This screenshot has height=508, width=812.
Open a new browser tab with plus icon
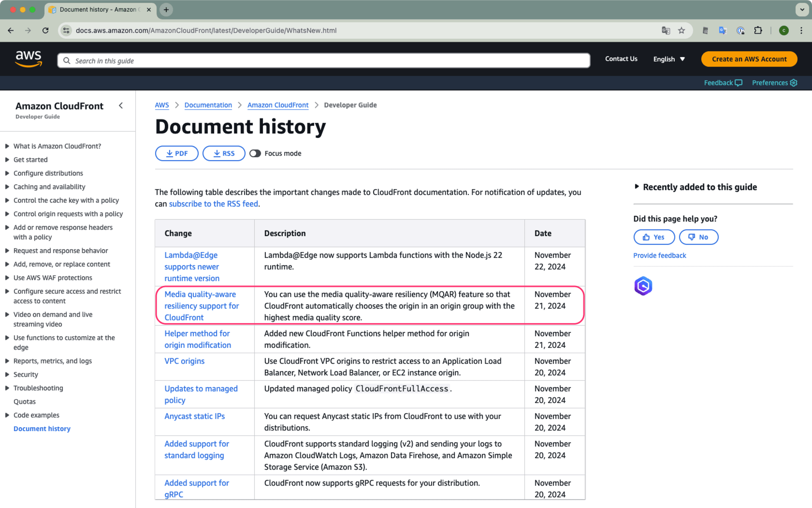[166, 10]
